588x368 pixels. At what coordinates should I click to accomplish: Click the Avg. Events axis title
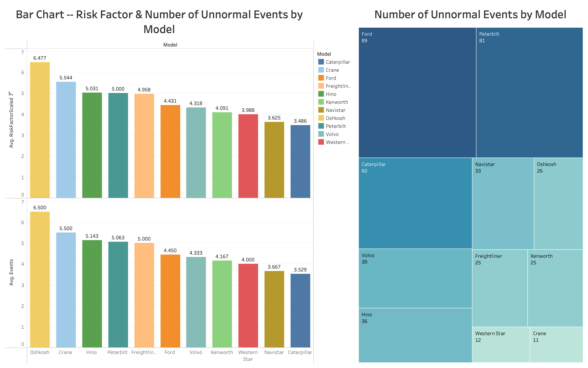coord(11,272)
